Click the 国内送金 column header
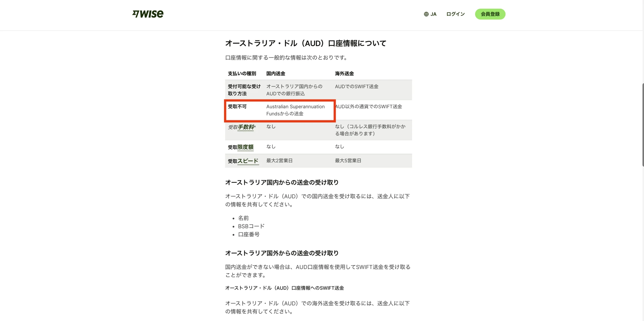This screenshot has width=644, height=321. point(276,73)
